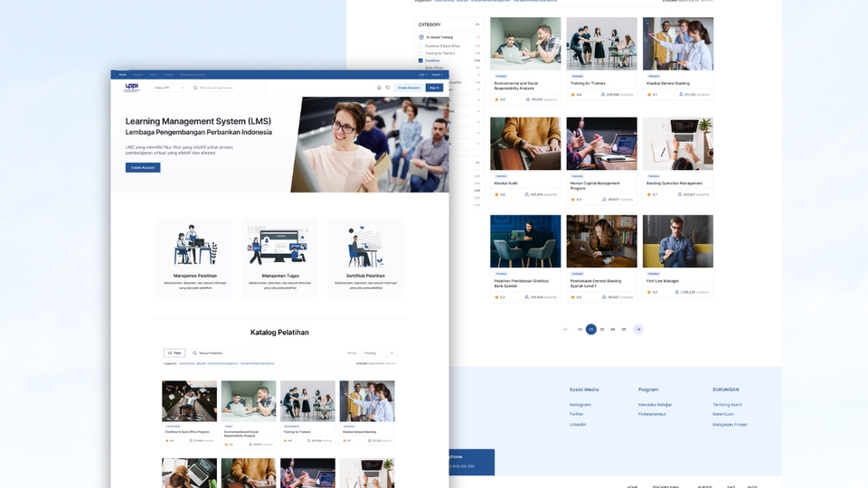Open the Finterpreneur footer link
868x488 pixels.
(x=652, y=414)
